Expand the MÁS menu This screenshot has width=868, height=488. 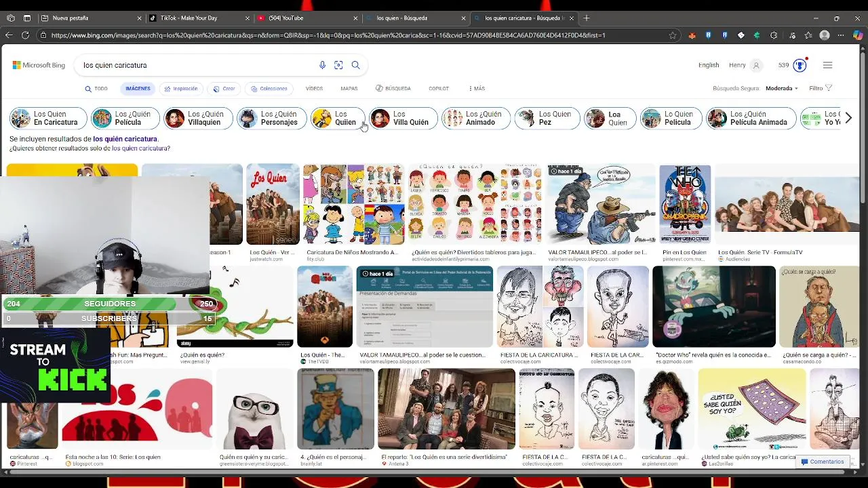(x=477, y=89)
